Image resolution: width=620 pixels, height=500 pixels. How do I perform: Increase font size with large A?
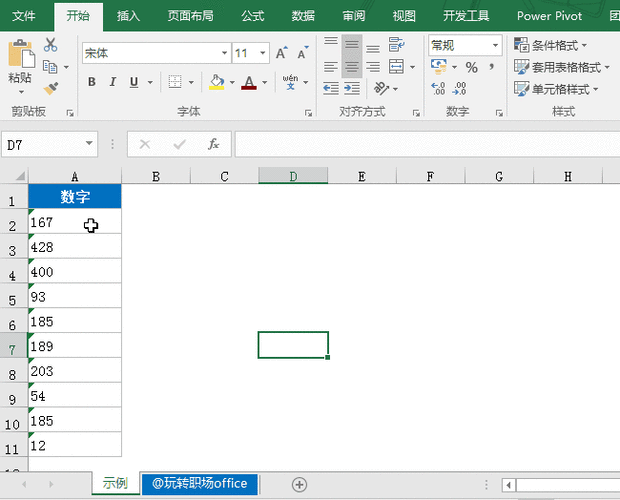click(282, 53)
